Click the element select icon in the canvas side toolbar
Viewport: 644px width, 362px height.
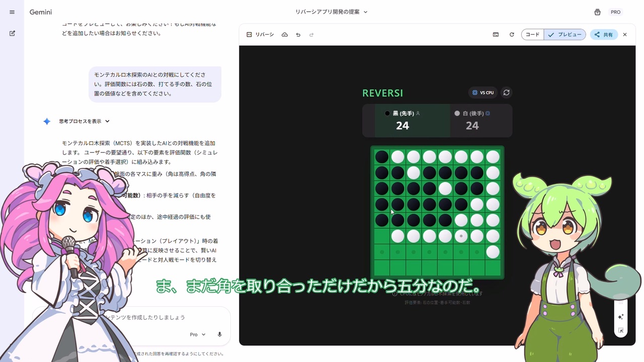point(621,330)
